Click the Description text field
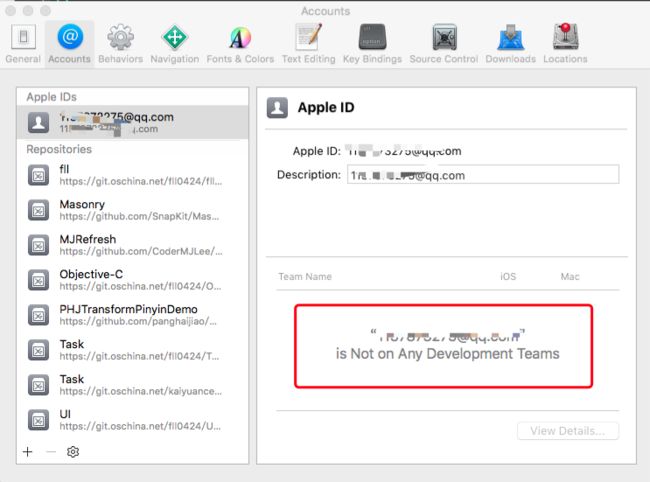650x482 pixels. point(483,174)
